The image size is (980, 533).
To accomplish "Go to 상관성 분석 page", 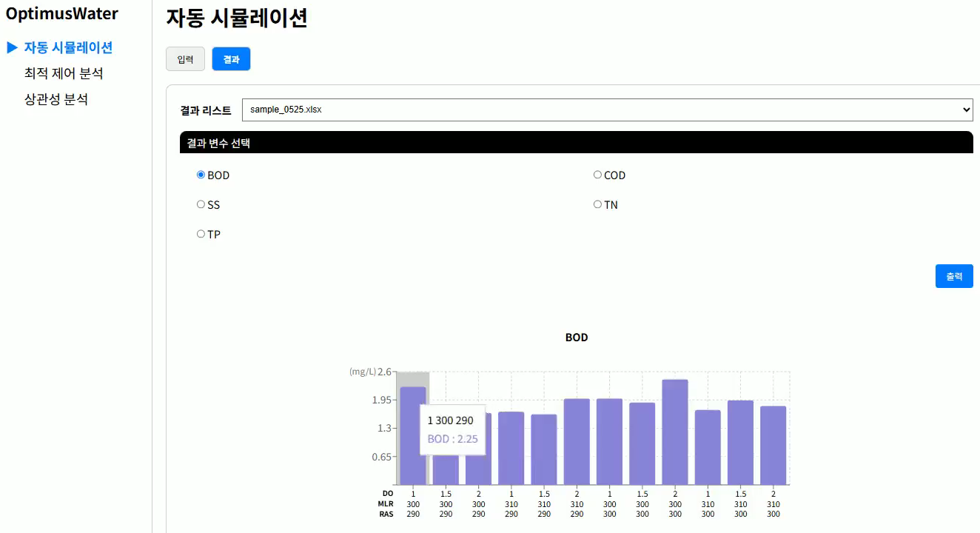I will 56,100.
